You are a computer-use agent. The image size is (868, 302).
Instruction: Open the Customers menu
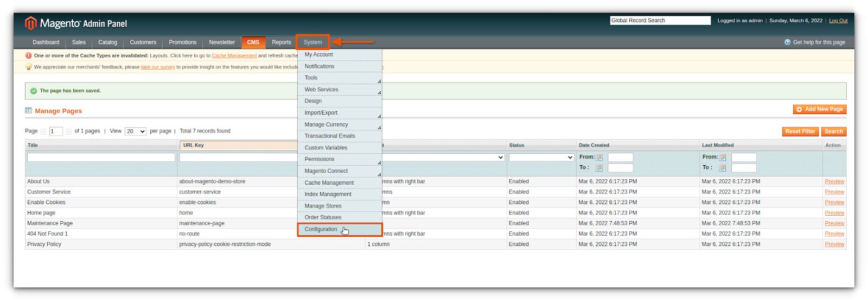pyautogui.click(x=143, y=42)
